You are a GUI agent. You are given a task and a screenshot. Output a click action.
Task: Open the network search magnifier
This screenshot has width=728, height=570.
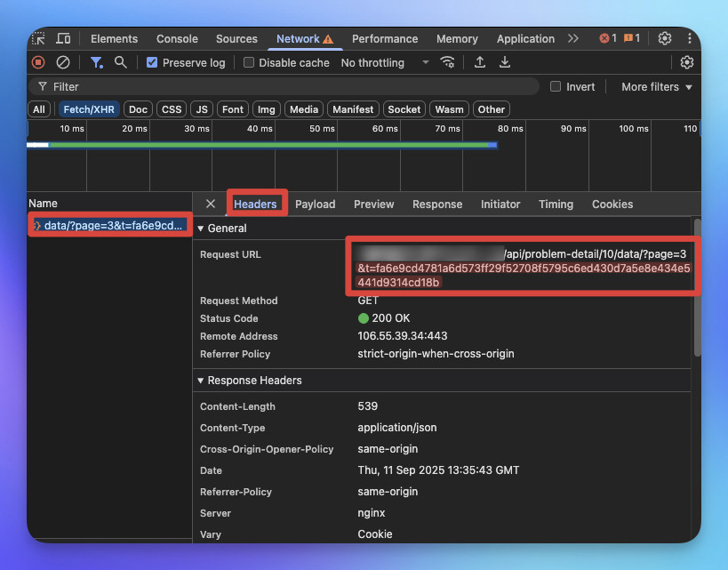(x=121, y=62)
